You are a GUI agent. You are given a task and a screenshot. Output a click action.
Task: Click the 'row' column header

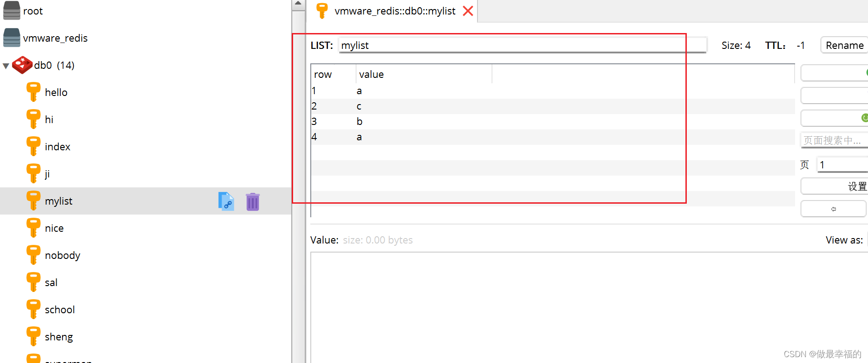(333, 74)
